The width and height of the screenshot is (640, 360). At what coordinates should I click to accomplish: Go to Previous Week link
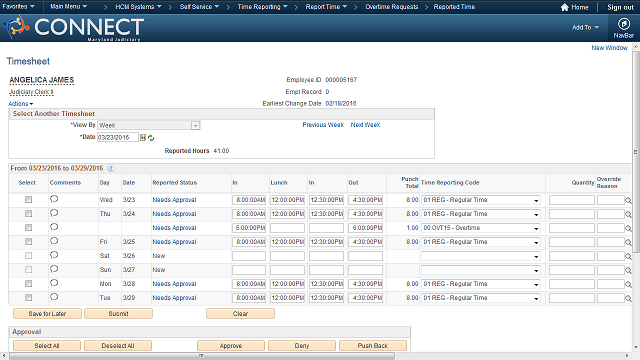(323, 125)
